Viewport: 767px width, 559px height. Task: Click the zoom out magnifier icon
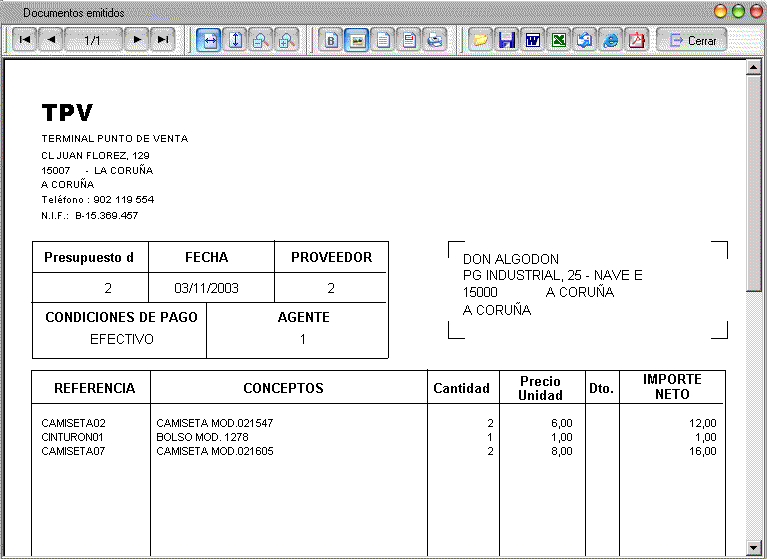[262, 40]
